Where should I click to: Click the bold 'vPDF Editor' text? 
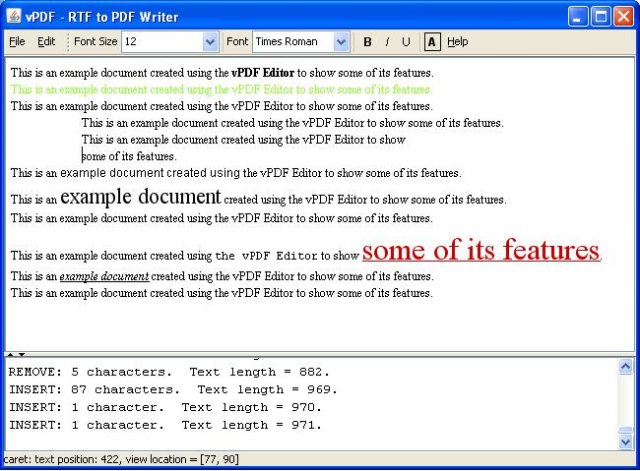click(262, 73)
